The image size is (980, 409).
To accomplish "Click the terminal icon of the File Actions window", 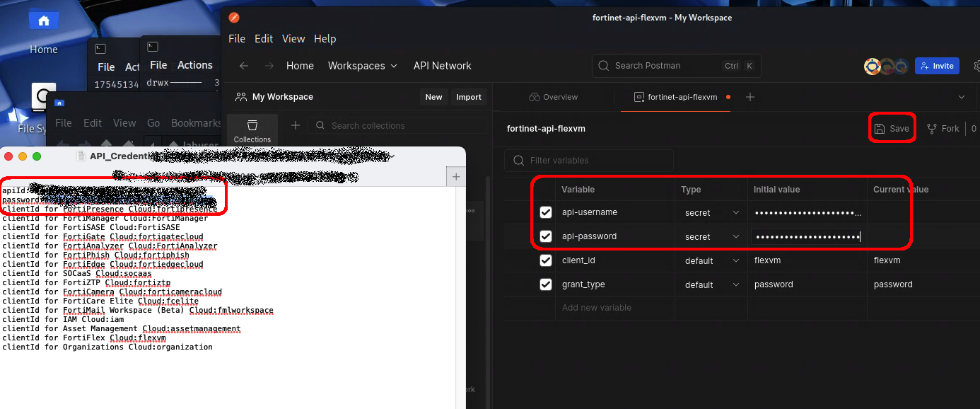I will click(152, 47).
